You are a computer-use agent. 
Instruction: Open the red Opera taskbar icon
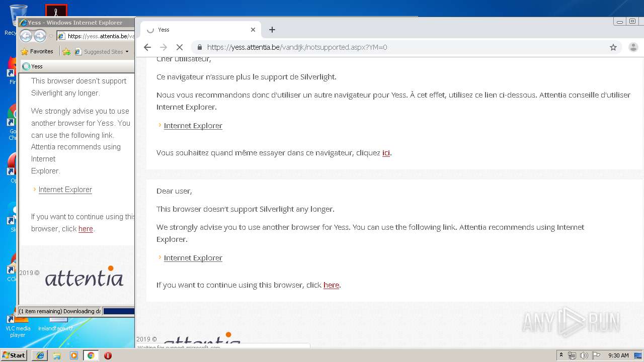click(108, 355)
